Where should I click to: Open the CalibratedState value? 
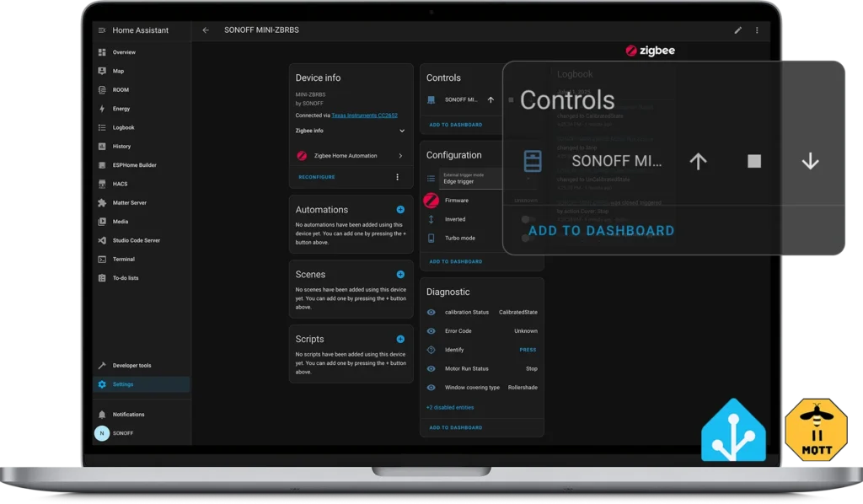click(518, 313)
